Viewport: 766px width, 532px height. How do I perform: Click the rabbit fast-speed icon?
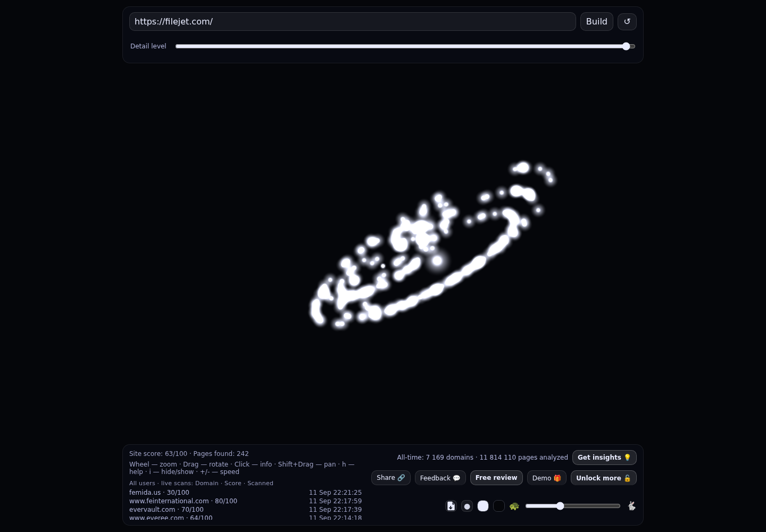(631, 506)
